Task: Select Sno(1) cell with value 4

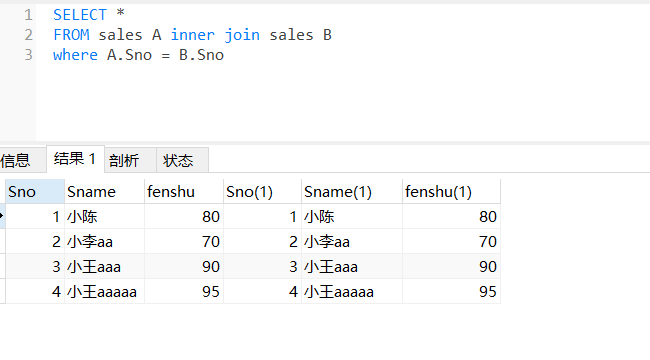Action: [x=262, y=292]
